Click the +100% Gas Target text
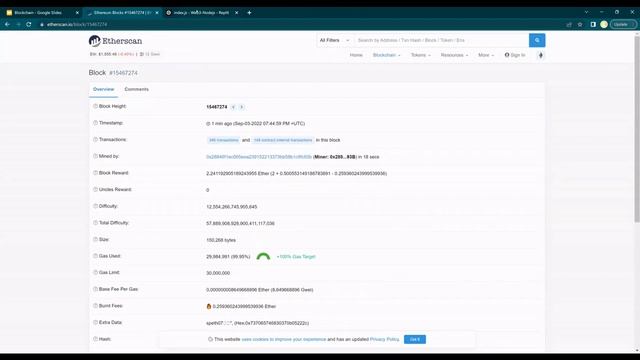Image resolution: width=640 pixels, height=360 pixels. [296, 257]
